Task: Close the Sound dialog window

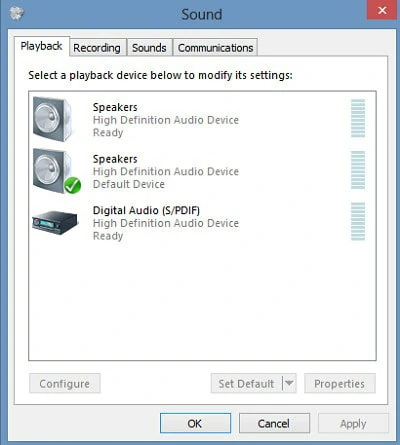Action: pyautogui.click(x=383, y=10)
